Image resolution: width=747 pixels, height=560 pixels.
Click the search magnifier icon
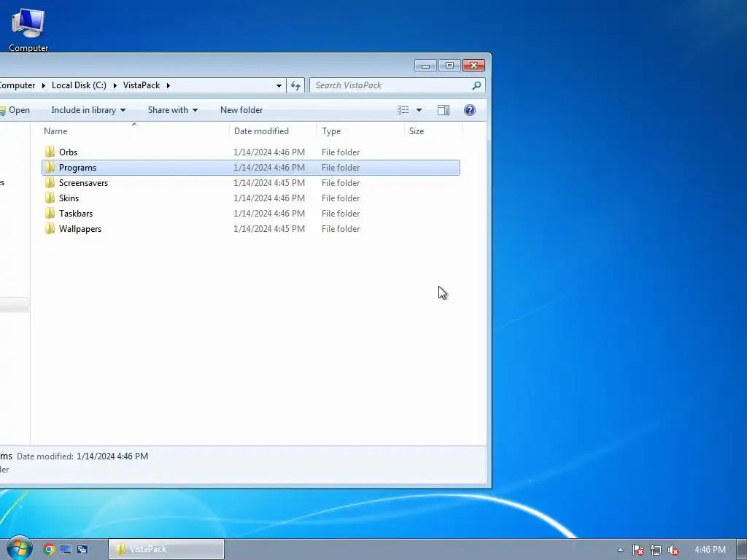476,85
